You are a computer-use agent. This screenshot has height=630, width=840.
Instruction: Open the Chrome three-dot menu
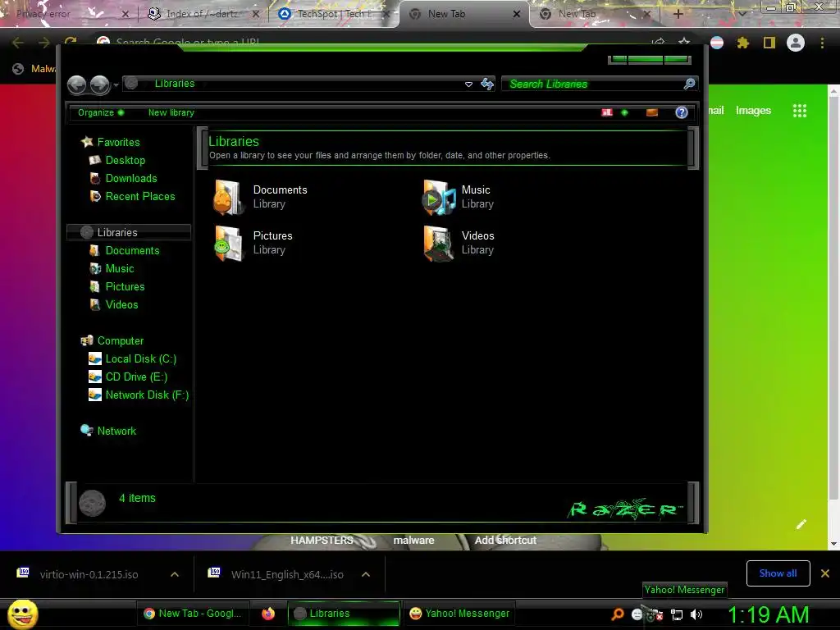[822, 43]
